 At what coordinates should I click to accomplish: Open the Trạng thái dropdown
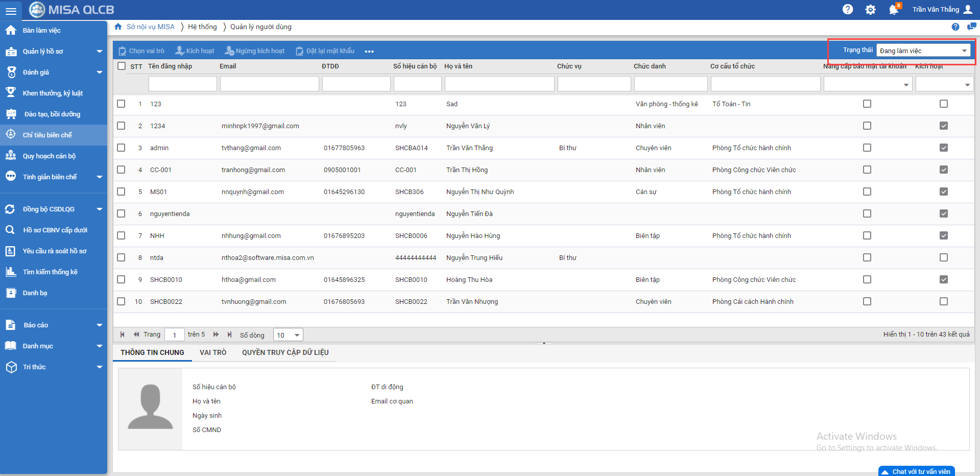[923, 51]
